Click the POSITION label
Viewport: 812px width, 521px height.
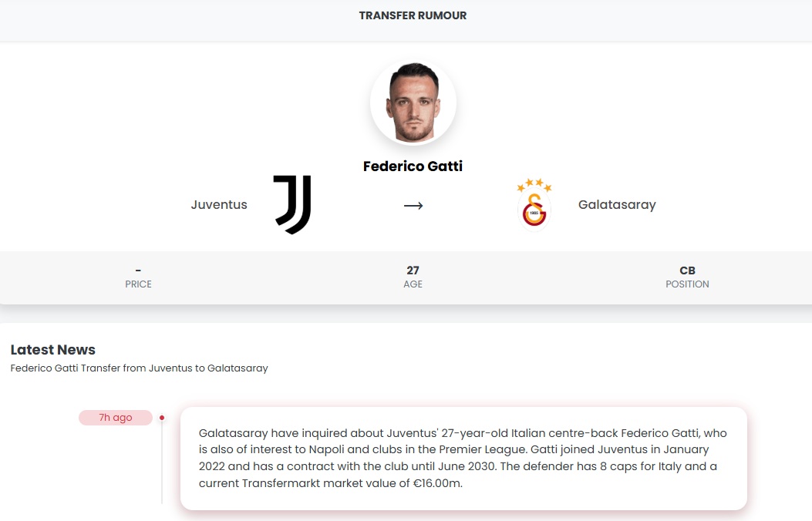[x=687, y=284]
